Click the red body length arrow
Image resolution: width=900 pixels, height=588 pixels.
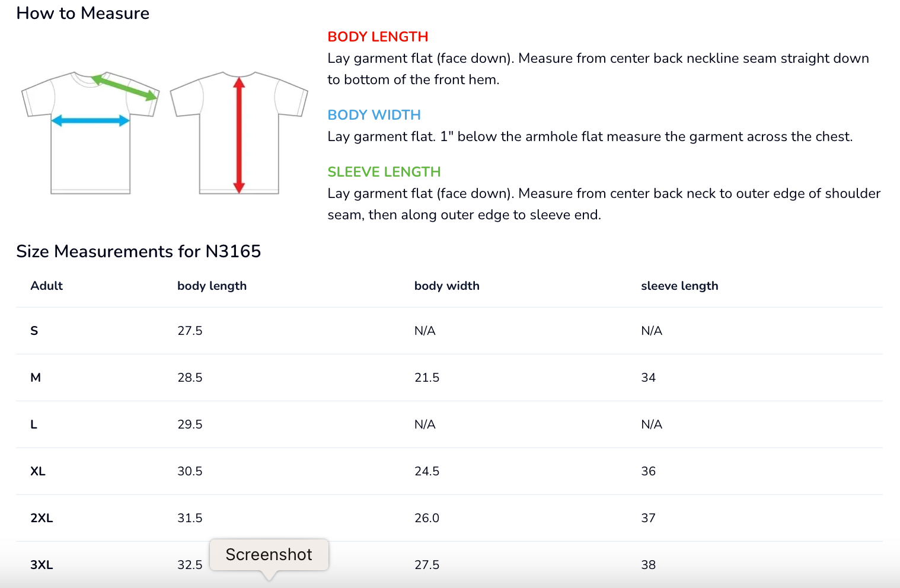[x=239, y=136]
